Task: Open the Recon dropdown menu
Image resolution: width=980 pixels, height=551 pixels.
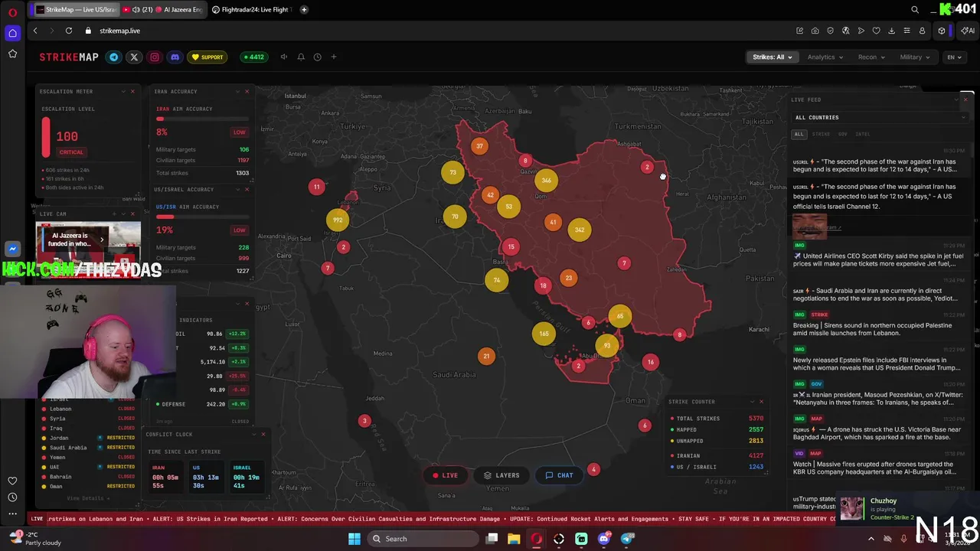Action: [871, 57]
